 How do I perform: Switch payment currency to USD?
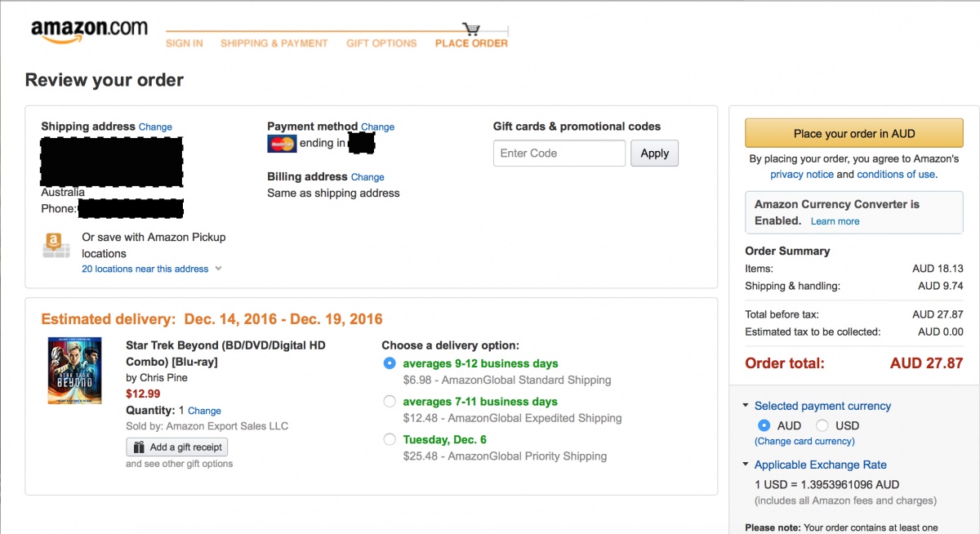pos(822,425)
